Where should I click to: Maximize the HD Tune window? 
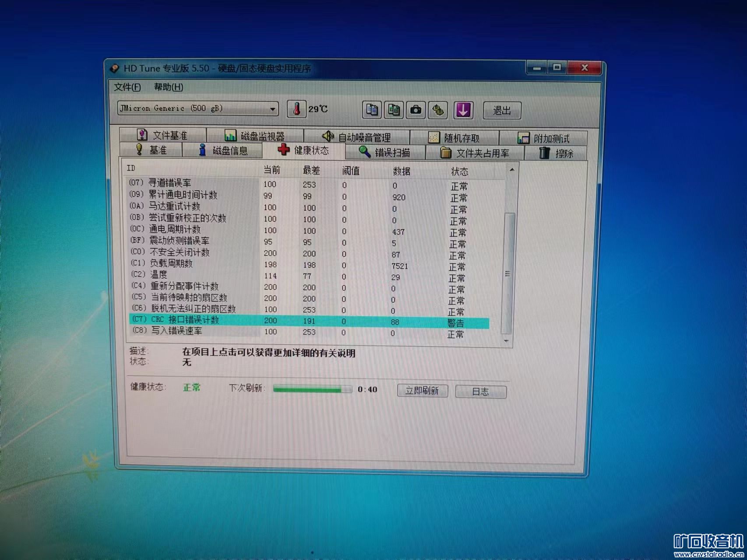tap(557, 67)
